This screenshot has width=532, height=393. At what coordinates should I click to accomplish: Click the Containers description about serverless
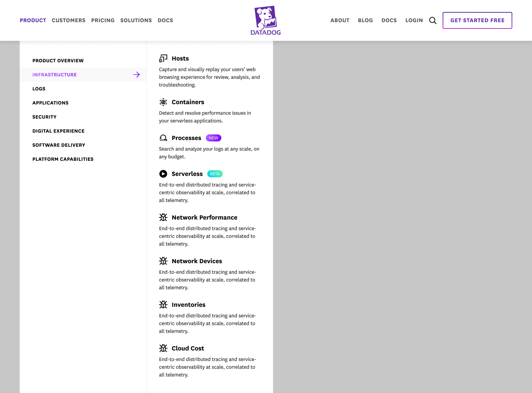click(x=205, y=117)
